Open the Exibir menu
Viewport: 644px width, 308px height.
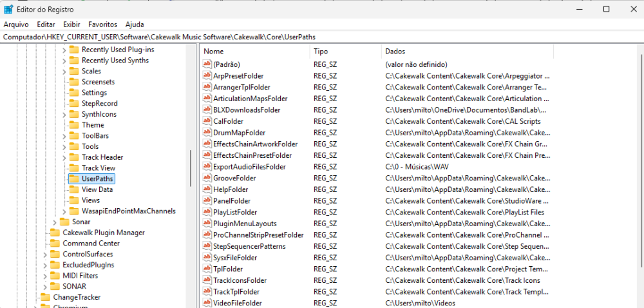click(x=71, y=24)
